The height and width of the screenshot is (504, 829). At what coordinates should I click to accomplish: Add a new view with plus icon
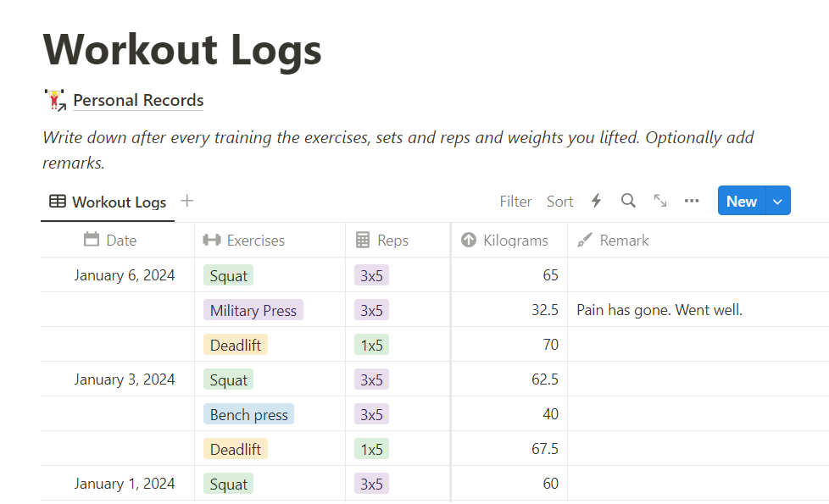[187, 201]
